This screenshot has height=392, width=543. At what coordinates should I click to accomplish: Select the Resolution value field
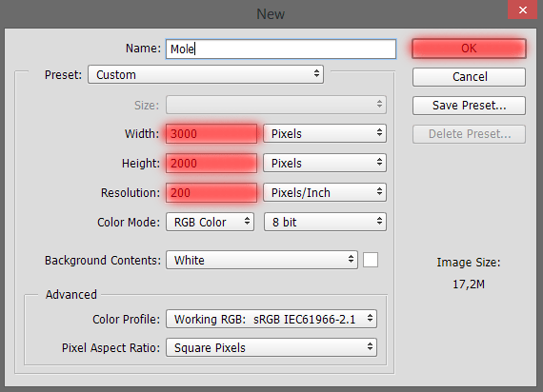point(211,192)
